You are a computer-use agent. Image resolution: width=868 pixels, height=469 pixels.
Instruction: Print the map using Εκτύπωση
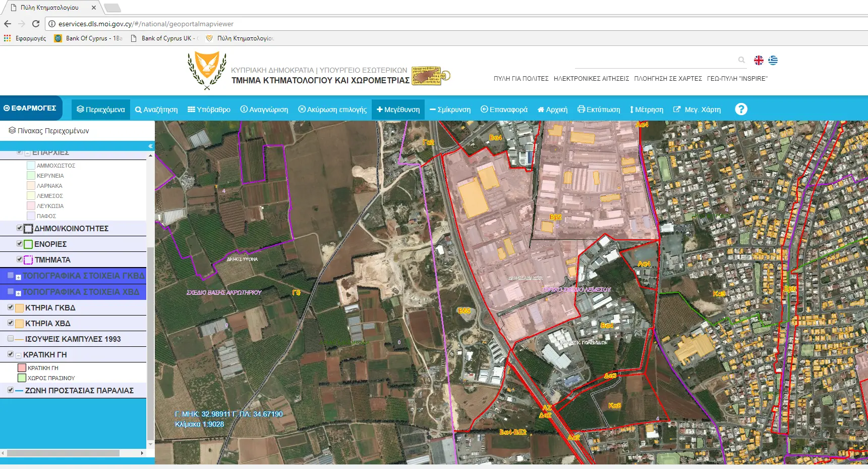[x=599, y=110]
